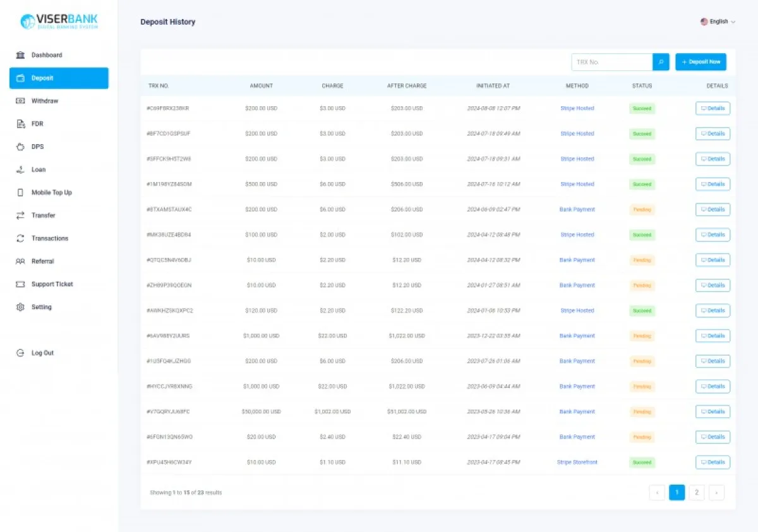This screenshot has width=758, height=532.
Task: Click the Log Out icon
Action: coord(20,353)
